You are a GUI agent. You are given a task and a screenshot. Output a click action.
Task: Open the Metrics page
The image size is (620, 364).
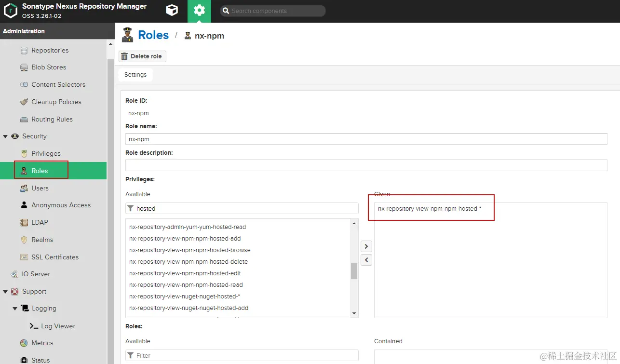(x=42, y=343)
